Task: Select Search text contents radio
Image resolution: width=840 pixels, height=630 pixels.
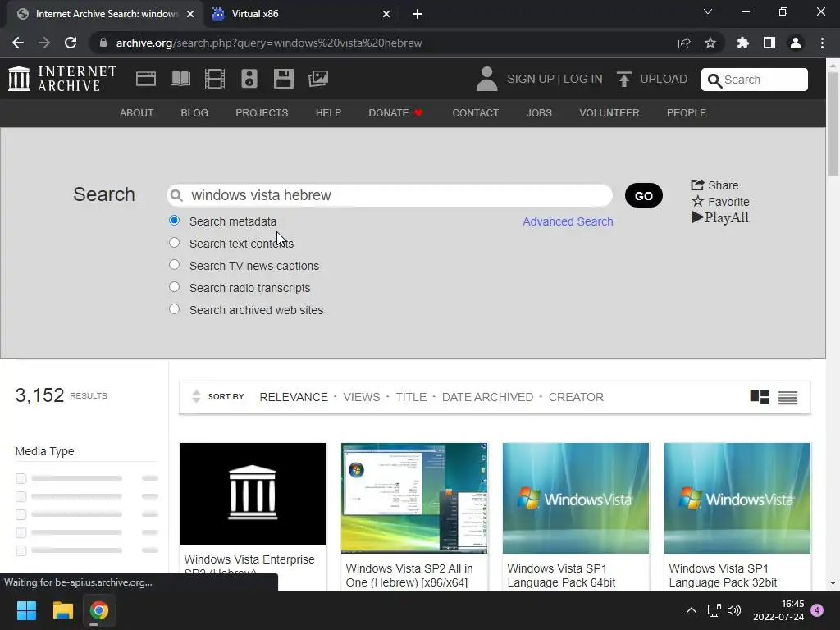Action: pyautogui.click(x=174, y=243)
